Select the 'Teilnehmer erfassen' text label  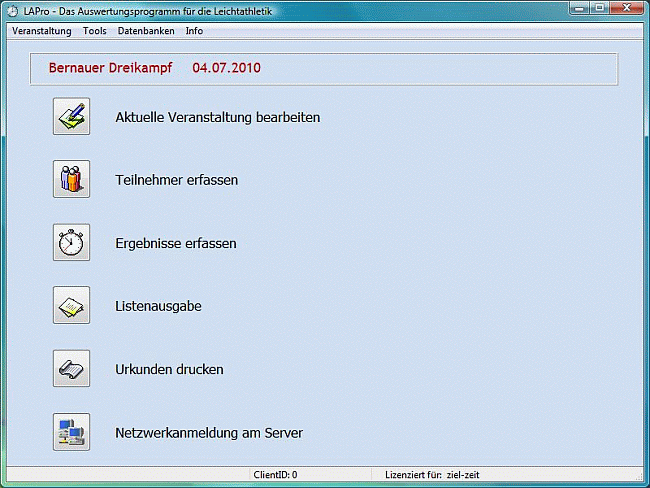click(x=176, y=180)
